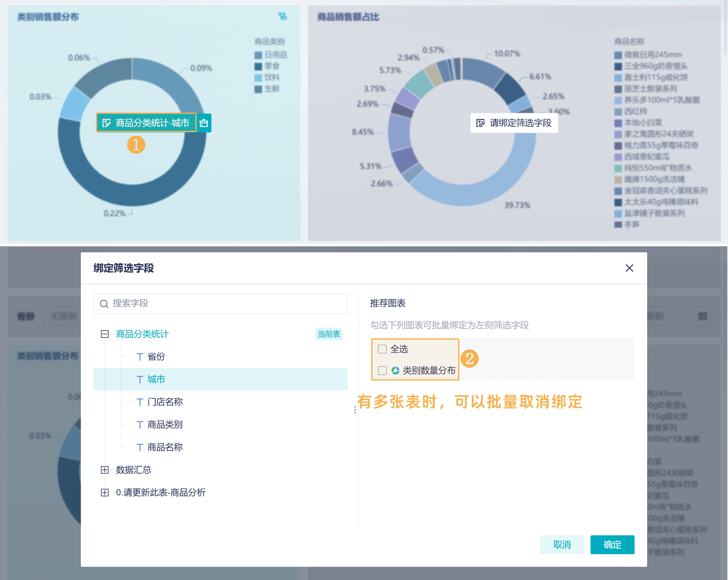Click edit icon on 请绑定筛选字段 label
This screenshot has width=728, height=580.
(480, 123)
